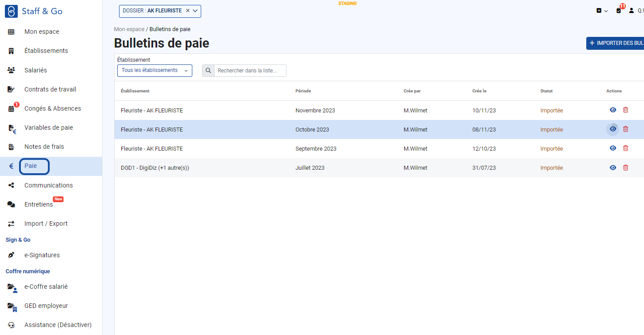Click the Notes de frais receipt icon

(11, 147)
